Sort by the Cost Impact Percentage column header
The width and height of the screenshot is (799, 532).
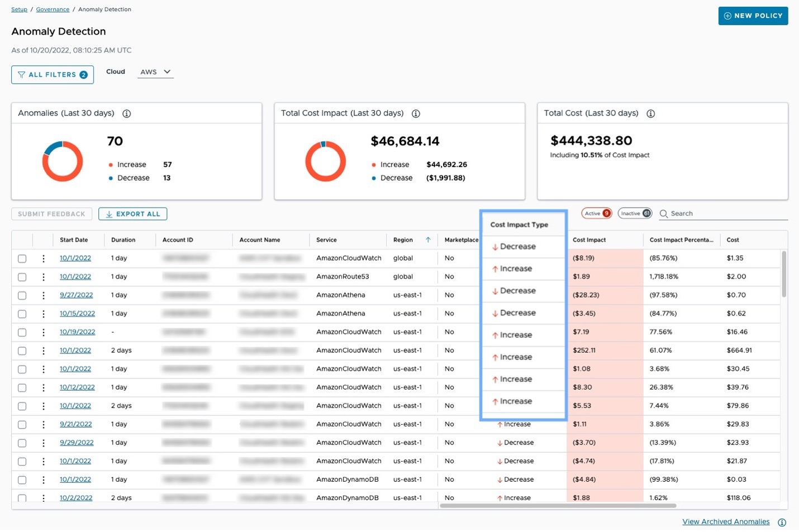coord(681,240)
